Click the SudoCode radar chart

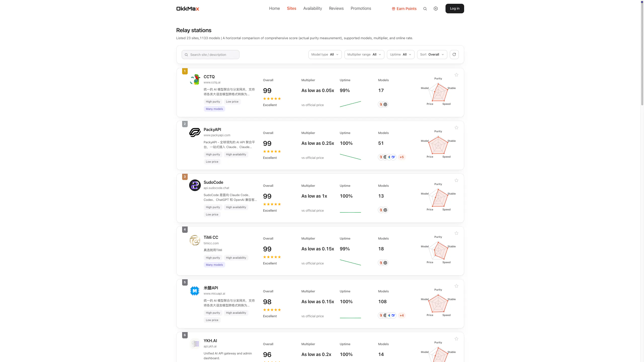pyautogui.click(x=438, y=197)
